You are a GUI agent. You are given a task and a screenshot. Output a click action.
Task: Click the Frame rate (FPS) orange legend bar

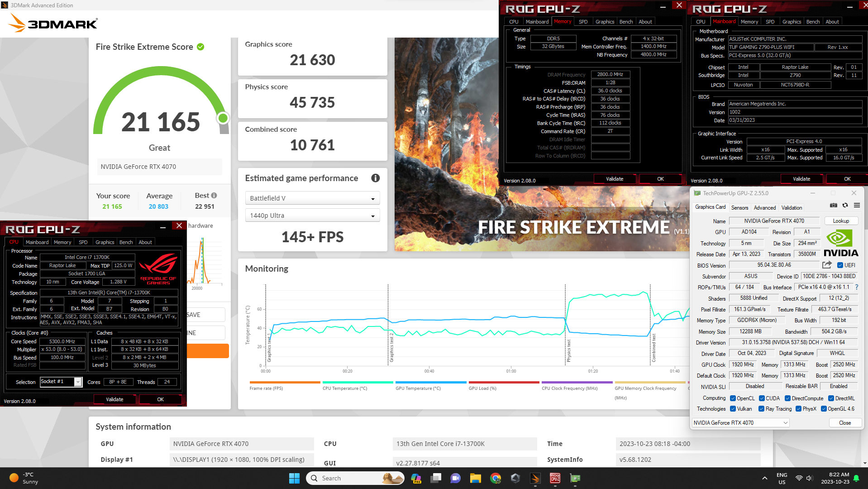click(x=285, y=382)
